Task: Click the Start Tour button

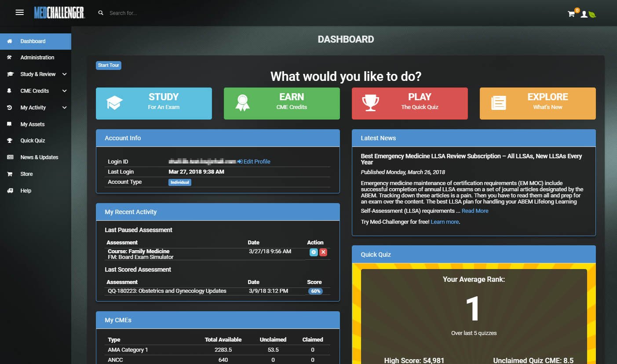Action: pyautogui.click(x=109, y=65)
